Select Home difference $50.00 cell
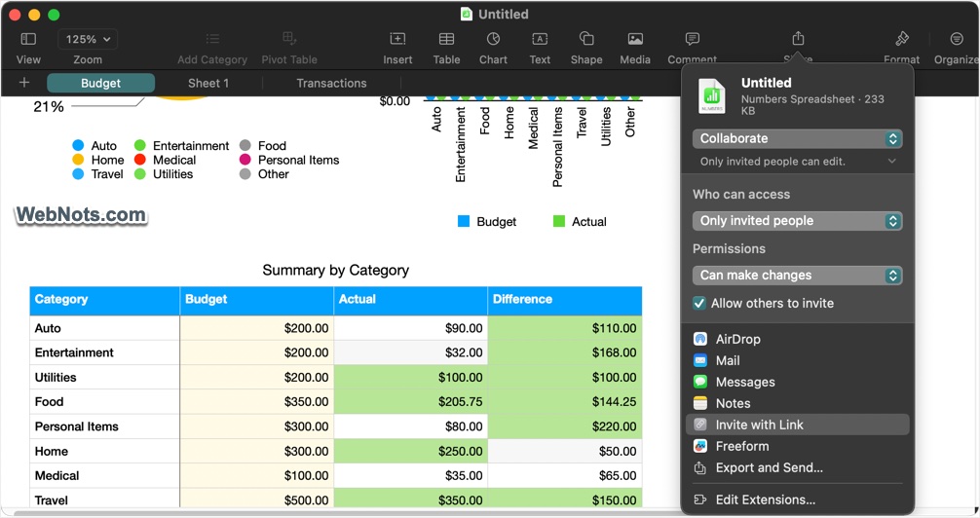The height and width of the screenshot is (518, 980). pos(565,451)
